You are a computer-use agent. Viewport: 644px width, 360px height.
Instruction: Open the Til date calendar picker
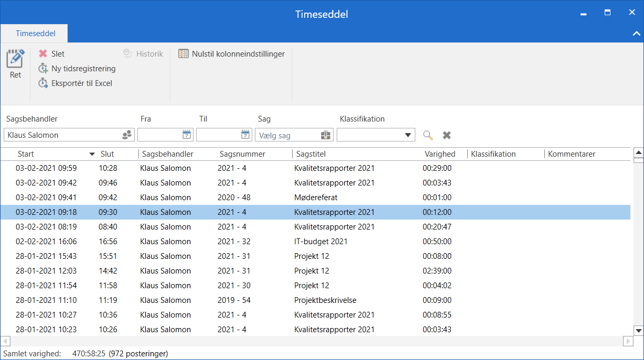[245, 135]
